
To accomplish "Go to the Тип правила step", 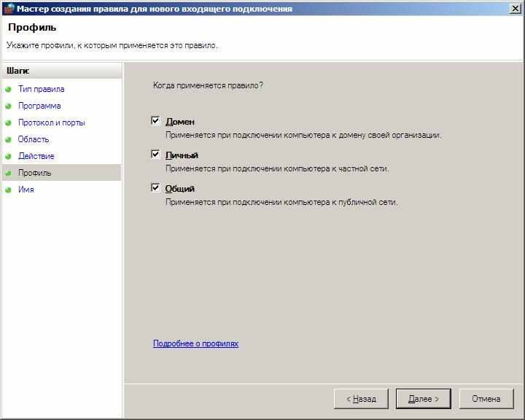I will click(41, 89).
